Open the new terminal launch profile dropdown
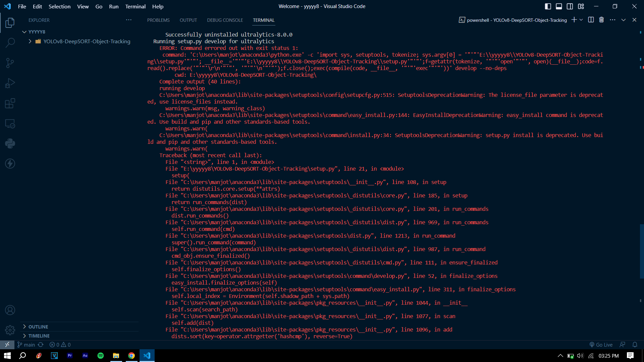 click(581, 20)
